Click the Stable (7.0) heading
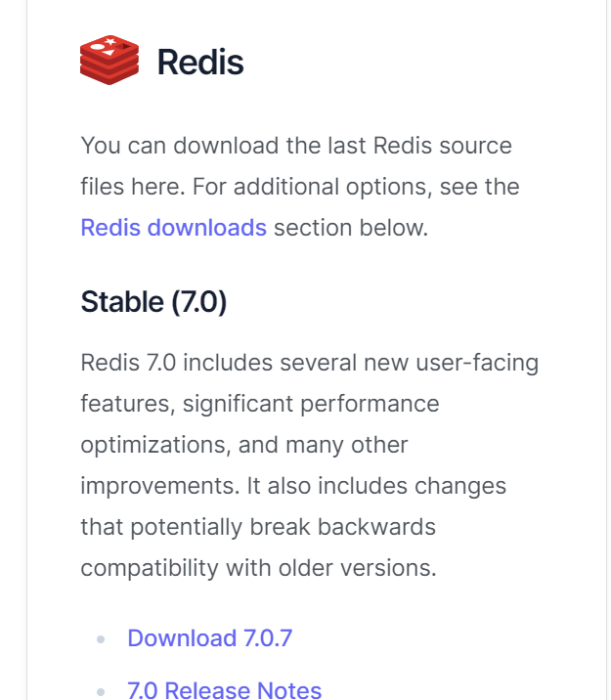The image size is (611, 700). 153,302
